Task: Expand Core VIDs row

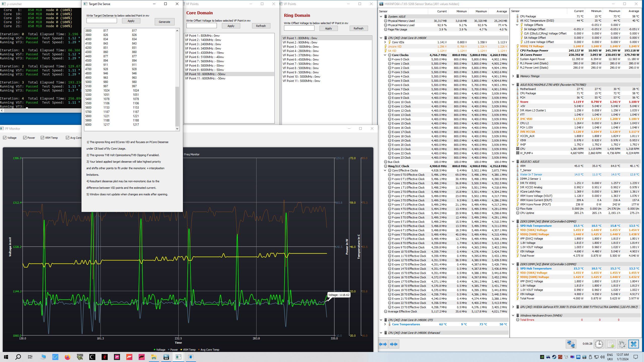Action: (x=385, y=42)
